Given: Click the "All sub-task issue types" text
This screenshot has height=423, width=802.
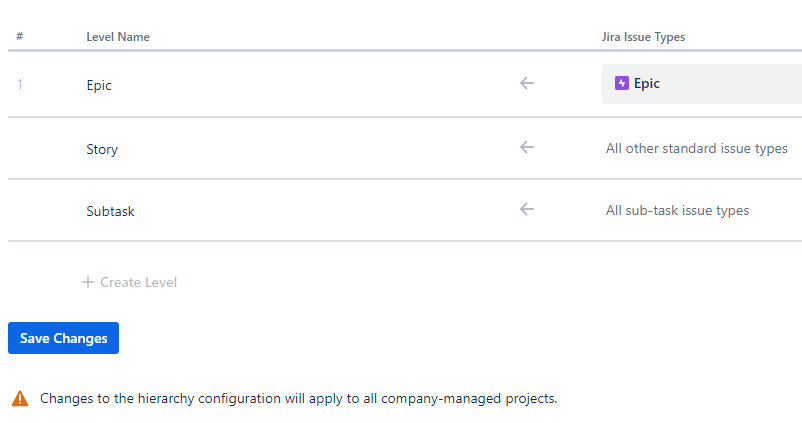Looking at the screenshot, I should 677,210.
